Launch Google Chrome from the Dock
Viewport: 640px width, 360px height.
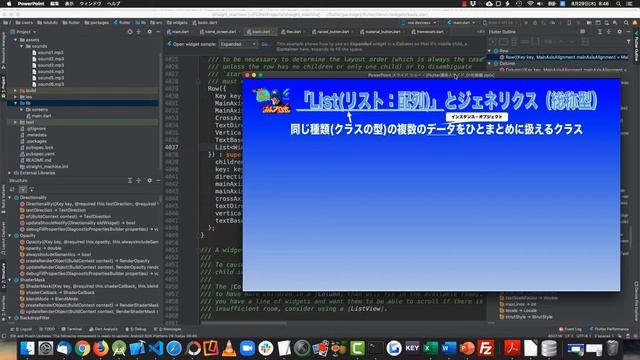pos(82,349)
